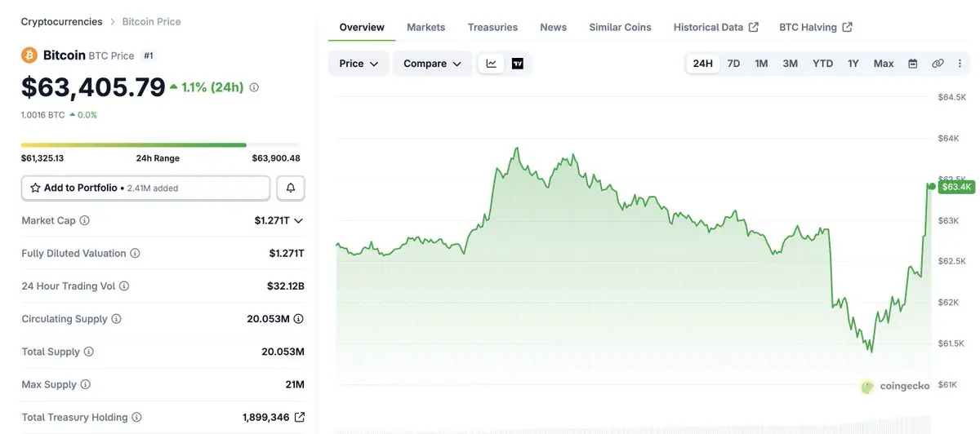Switch to the Markets tab
Image resolution: width=980 pixels, height=434 pixels.
click(x=425, y=27)
